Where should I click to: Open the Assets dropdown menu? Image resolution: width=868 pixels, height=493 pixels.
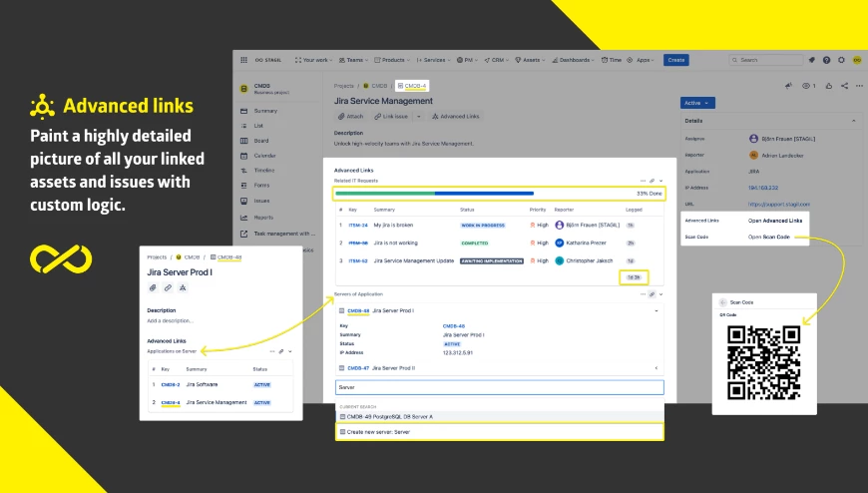[531, 60]
